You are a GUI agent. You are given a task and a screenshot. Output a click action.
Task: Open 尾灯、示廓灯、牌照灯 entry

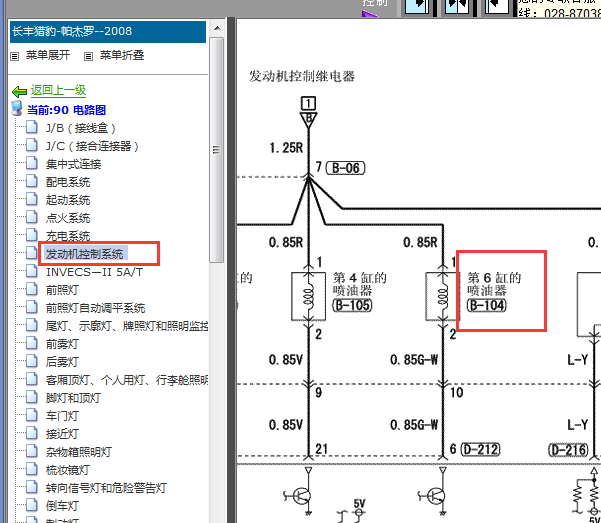127,326
